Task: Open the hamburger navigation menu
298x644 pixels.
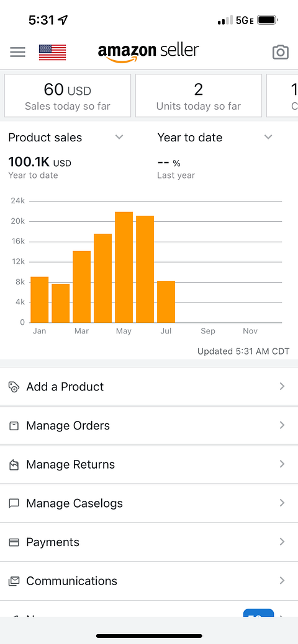Action: 18,52
